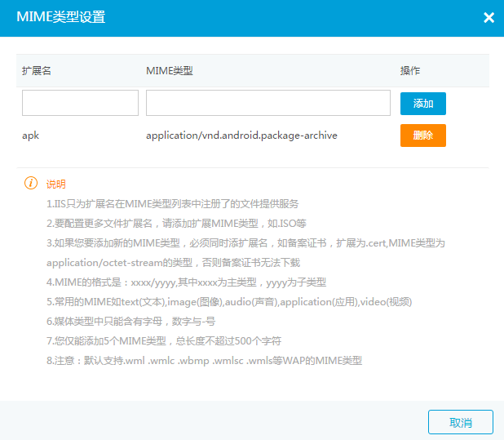Delete the apk MIME entry

coord(423,136)
